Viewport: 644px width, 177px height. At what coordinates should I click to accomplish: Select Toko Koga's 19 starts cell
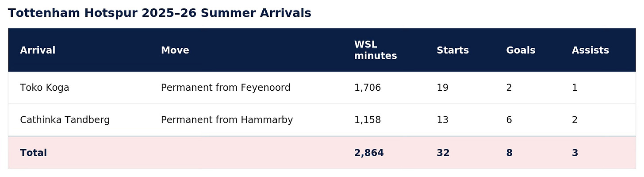pyautogui.click(x=442, y=88)
